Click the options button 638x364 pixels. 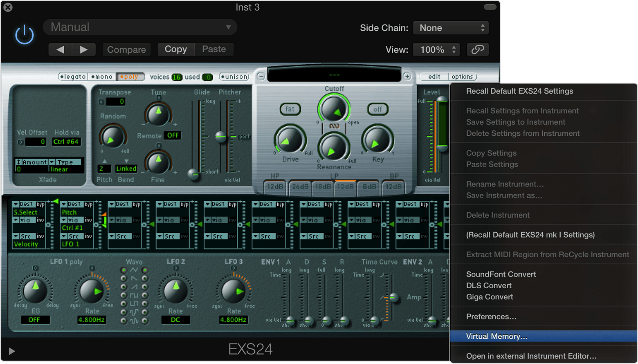point(462,76)
